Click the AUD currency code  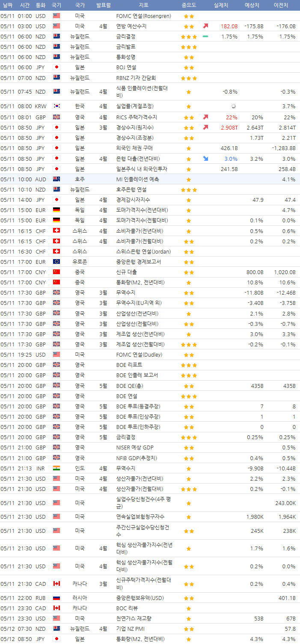pyautogui.click(x=41, y=179)
